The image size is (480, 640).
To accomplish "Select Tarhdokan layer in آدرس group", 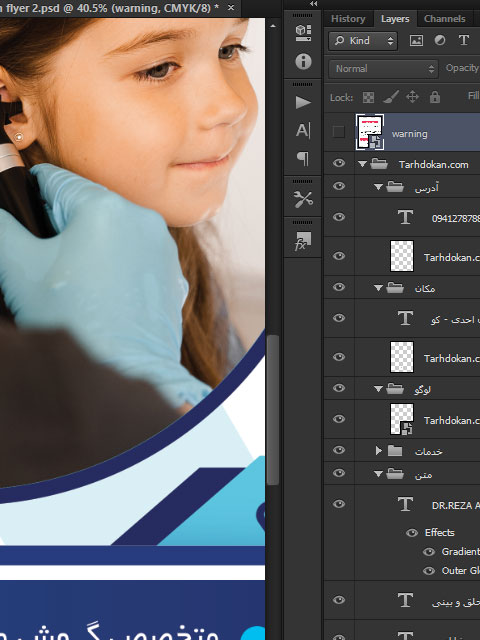I will pyautogui.click(x=451, y=258).
